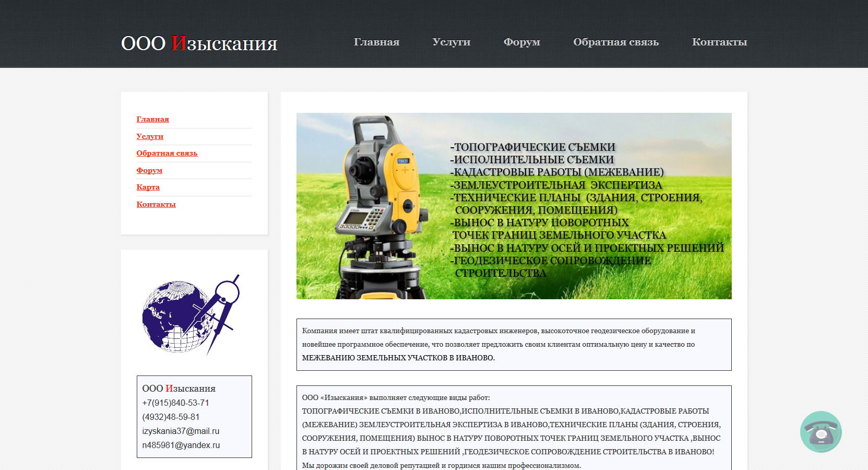The width and height of the screenshot is (868, 470).
Task: Visit the Форум link in the sidebar
Action: pos(149,170)
